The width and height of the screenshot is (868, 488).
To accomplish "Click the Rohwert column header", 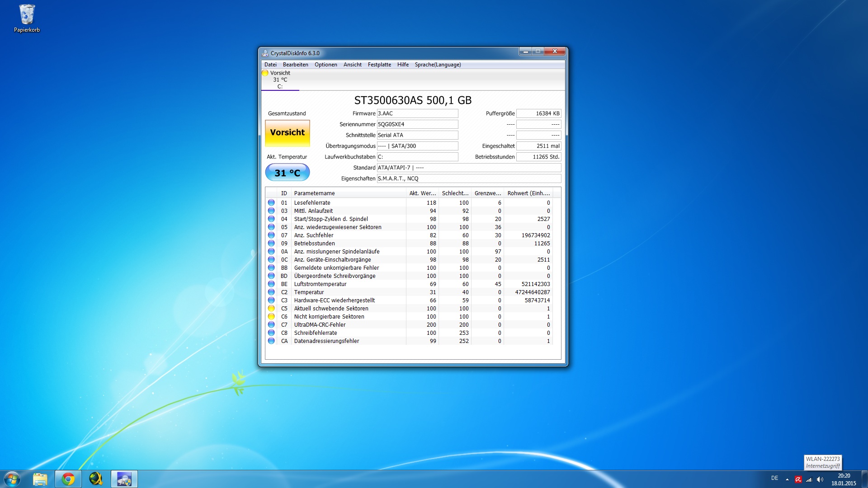I will click(x=528, y=193).
